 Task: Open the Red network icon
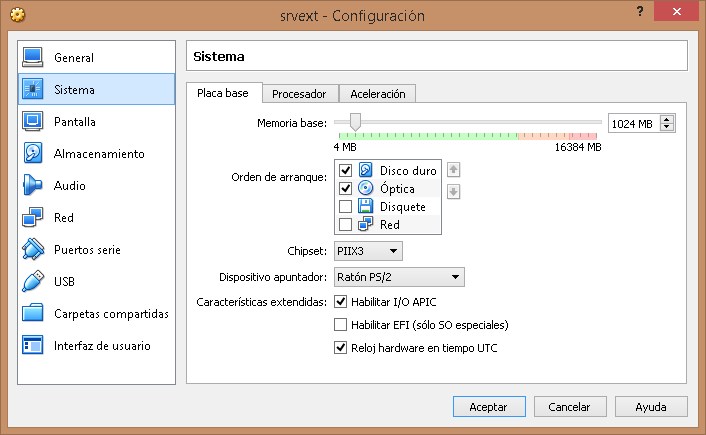(x=33, y=217)
